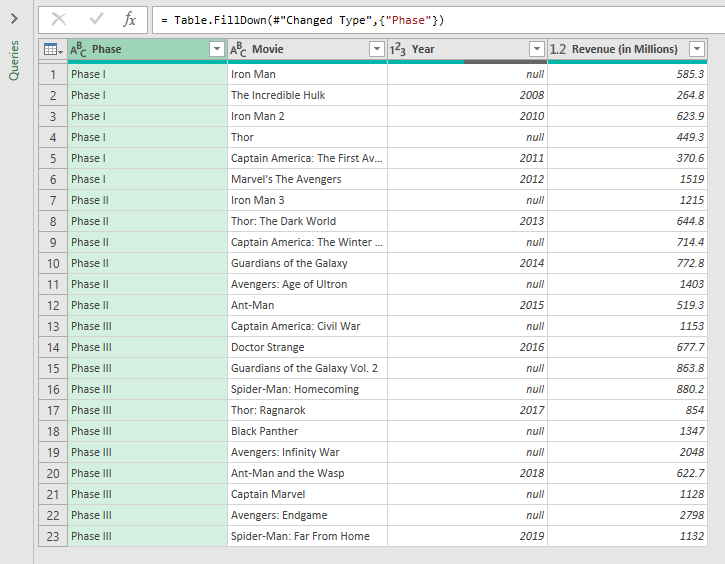This screenshot has width=725, height=564.
Task: Click the revenue value 585.3
Action: tap(627, 74)
